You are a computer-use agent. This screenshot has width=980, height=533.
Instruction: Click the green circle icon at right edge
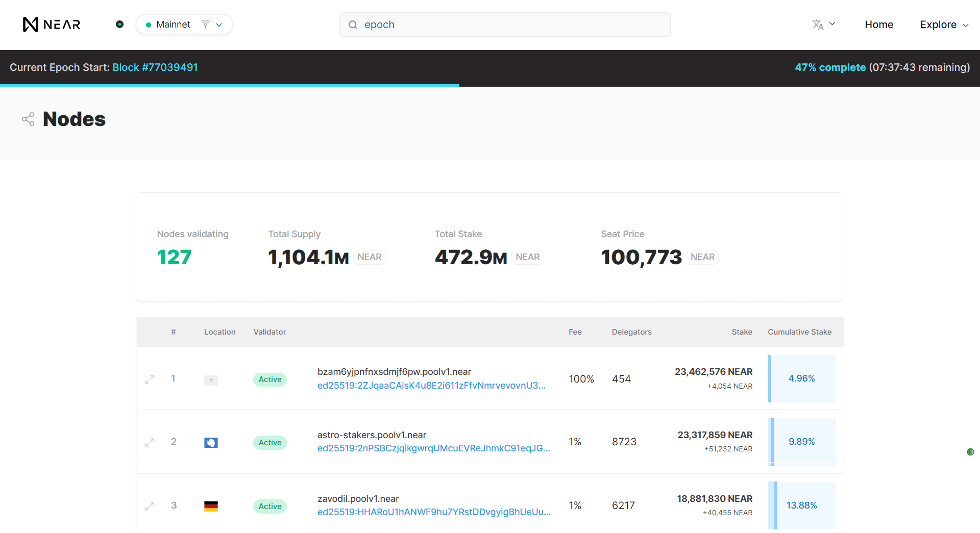pos(971,452)
